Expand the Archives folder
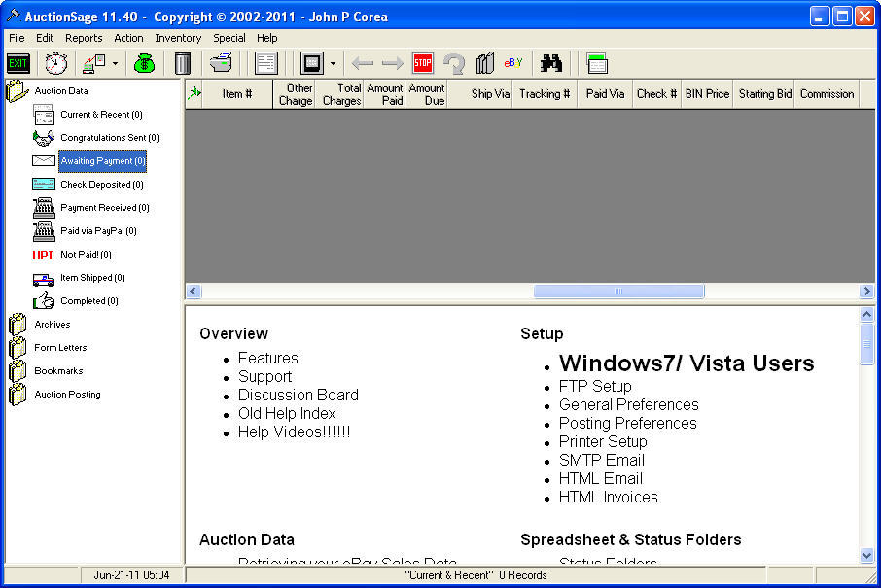Screen dimensions: 881x588 18,324
